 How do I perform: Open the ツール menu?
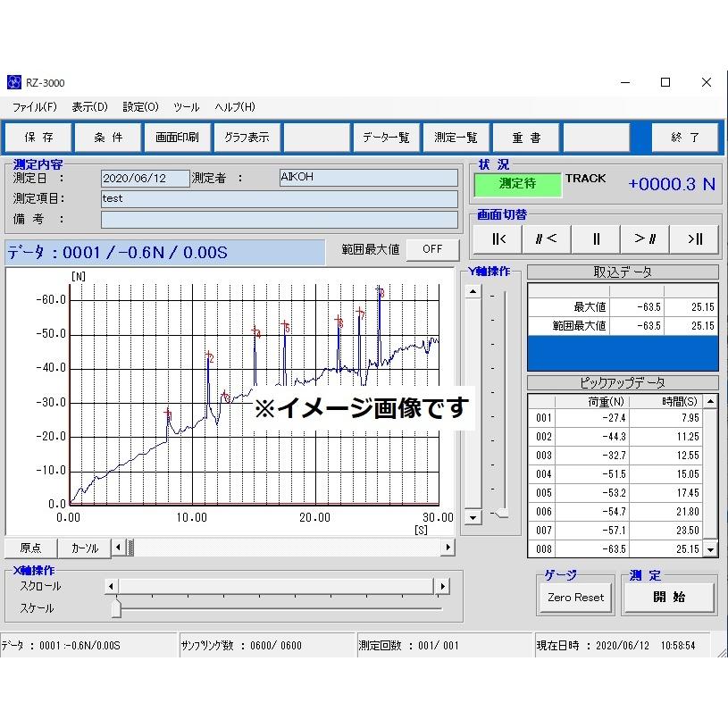186,106
